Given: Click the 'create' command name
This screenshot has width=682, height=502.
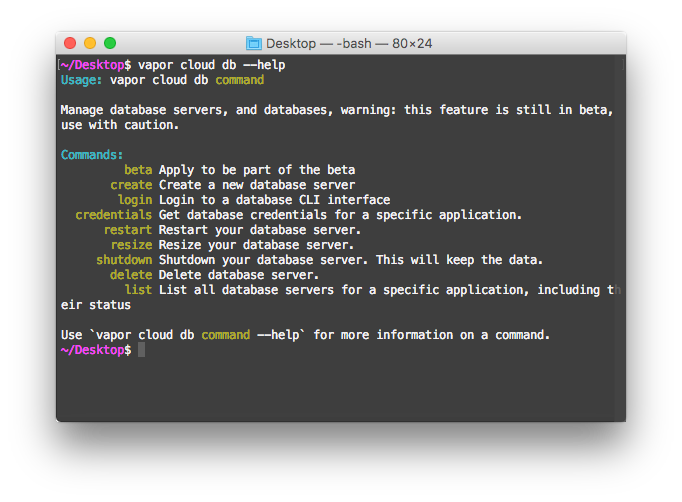Looking at the screenshot, I should click(131, 185).
